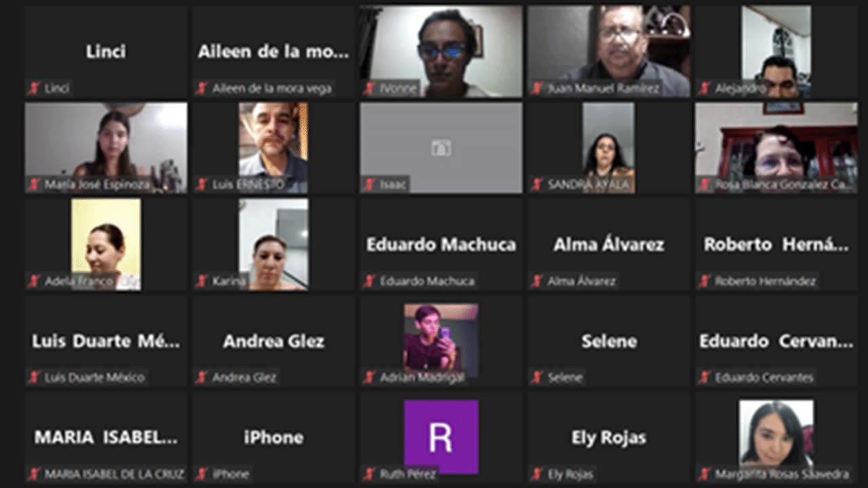868x488 pixels.
Task: Click muted mic icon beside Isaac's name
Action: tap(370, 184)
